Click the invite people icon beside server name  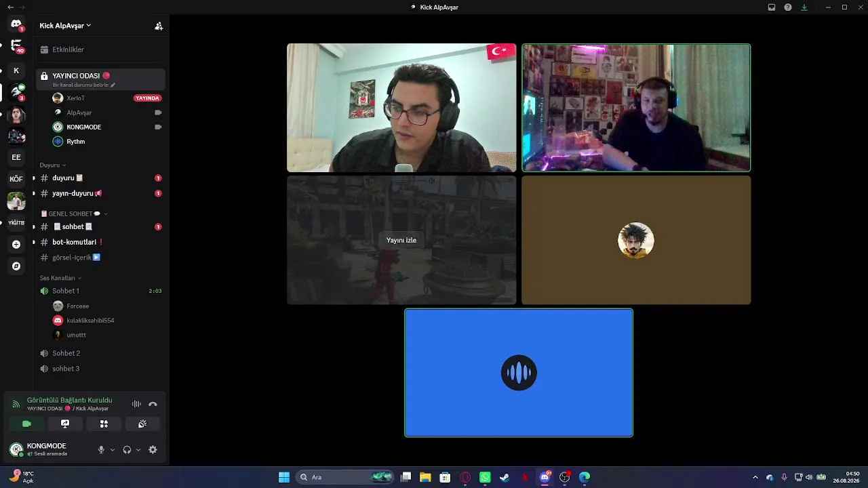[x=159, y=26]
